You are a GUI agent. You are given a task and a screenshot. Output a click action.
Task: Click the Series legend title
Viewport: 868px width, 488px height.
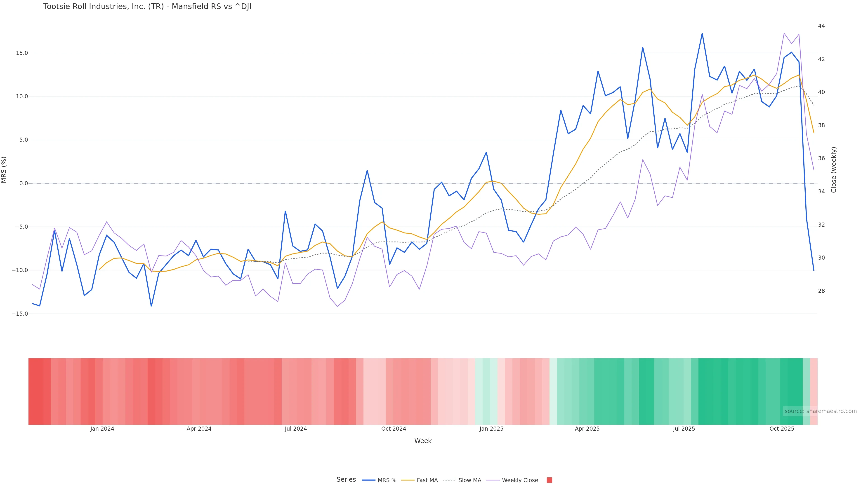346,480
